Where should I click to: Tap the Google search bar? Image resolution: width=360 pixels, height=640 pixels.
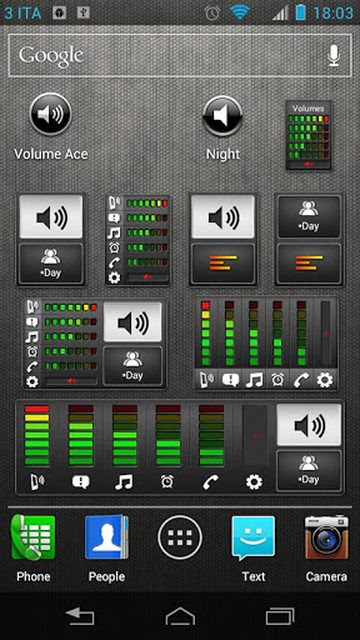point(180,56)
